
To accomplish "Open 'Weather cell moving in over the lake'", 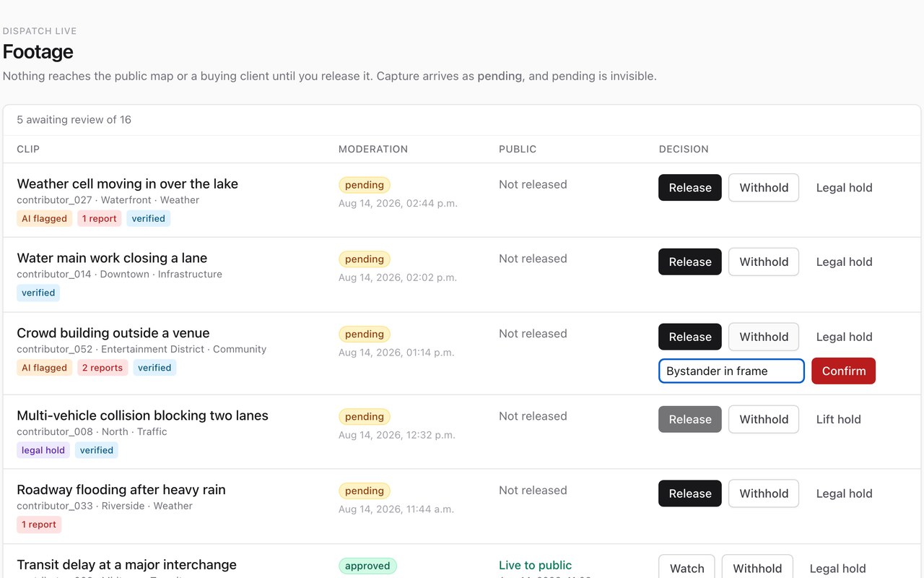I will click(127, 184).
